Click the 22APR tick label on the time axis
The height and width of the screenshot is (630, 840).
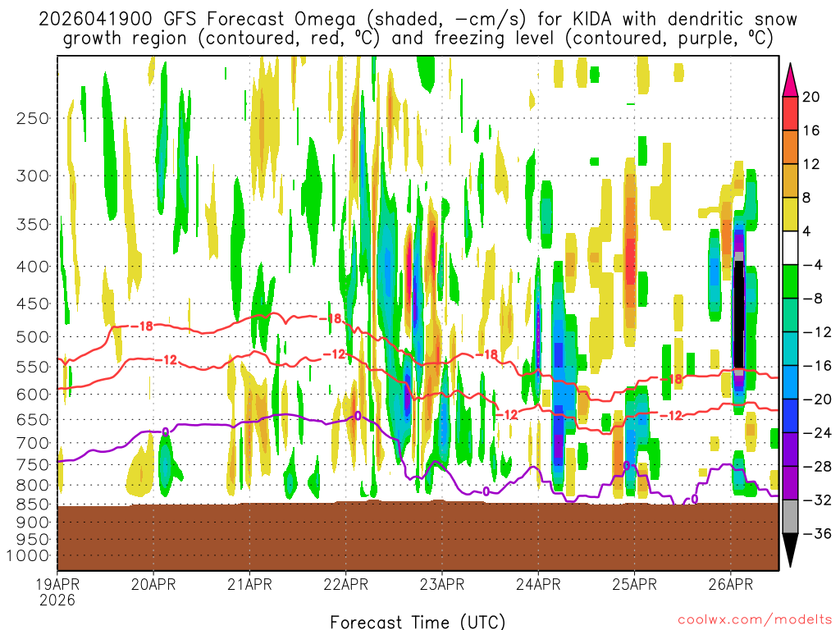pyautogui.click(x=345, y=584)
